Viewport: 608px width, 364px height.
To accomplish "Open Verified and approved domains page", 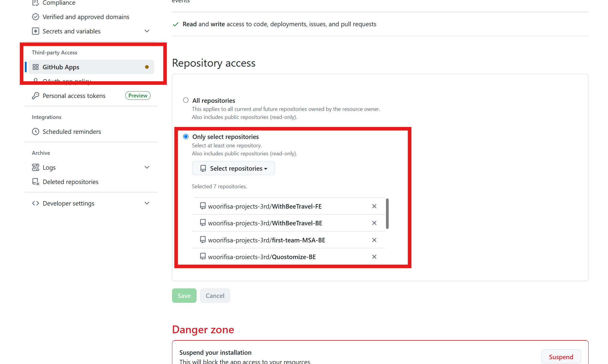I will (86, 17).
